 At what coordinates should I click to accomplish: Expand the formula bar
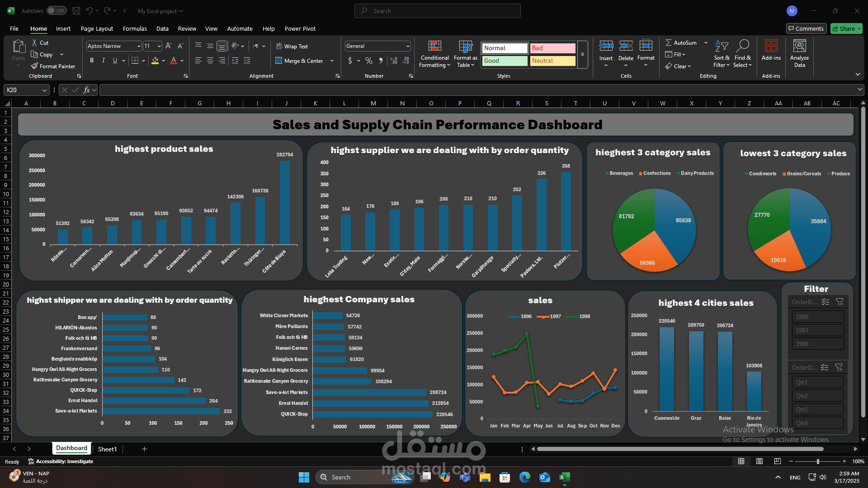(x=860, y=89)
